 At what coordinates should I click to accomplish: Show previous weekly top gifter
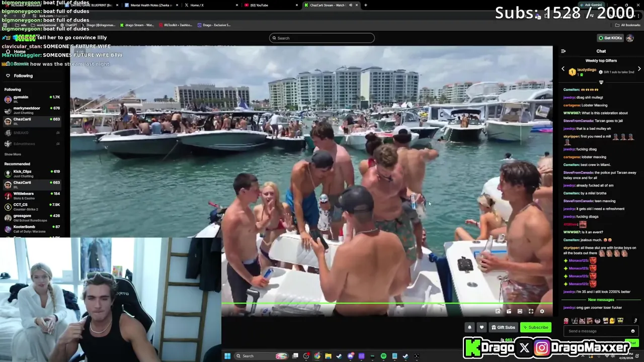[563, 69]
